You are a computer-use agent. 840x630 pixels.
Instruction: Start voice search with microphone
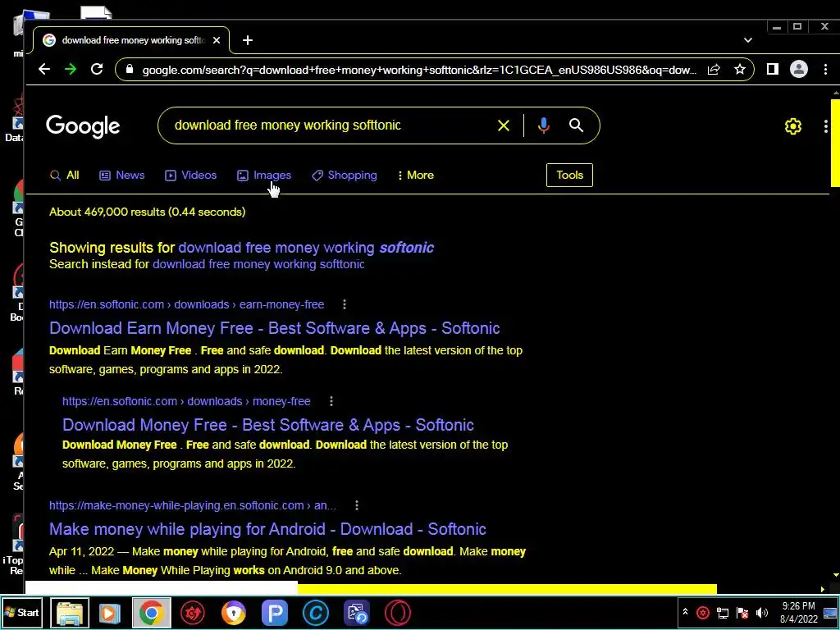coord(543,126)
